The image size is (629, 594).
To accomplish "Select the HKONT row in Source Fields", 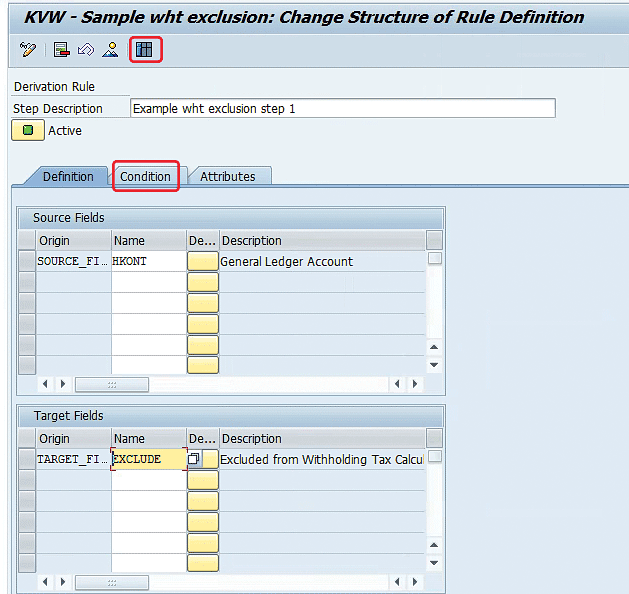I will click(x=27, y=262).
